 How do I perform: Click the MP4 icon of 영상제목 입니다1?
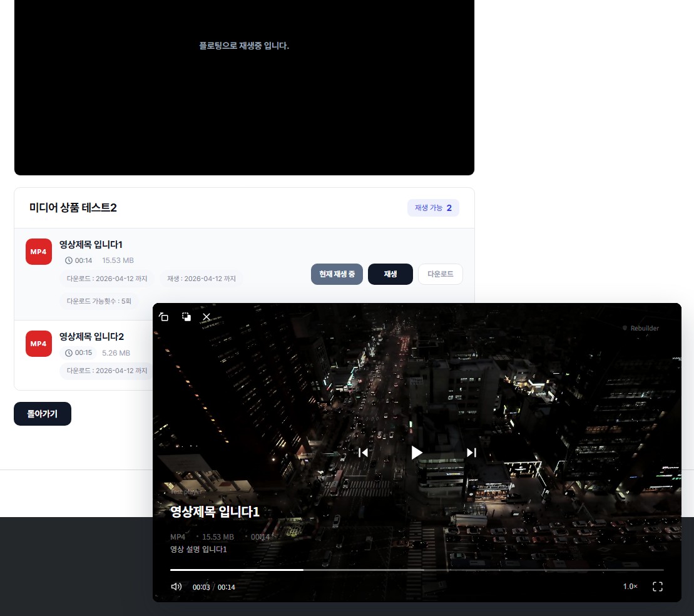click(39, 252)
